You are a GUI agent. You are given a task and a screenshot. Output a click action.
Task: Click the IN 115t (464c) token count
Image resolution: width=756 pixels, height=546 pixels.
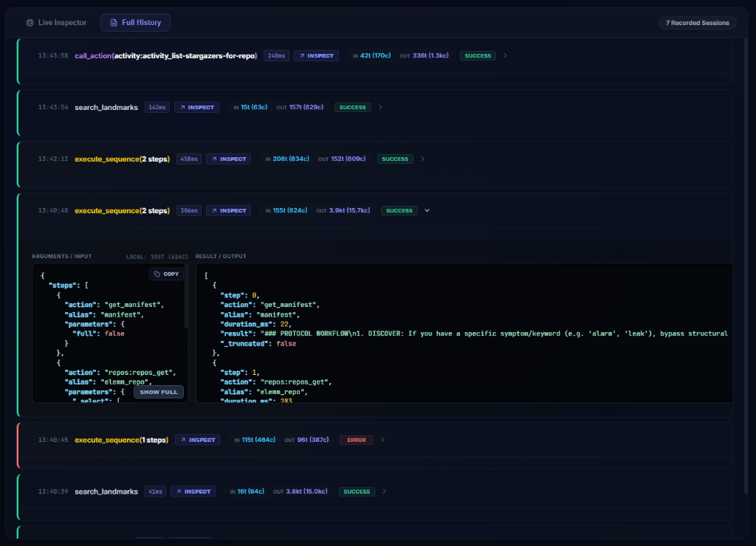(x=255, y=440)
